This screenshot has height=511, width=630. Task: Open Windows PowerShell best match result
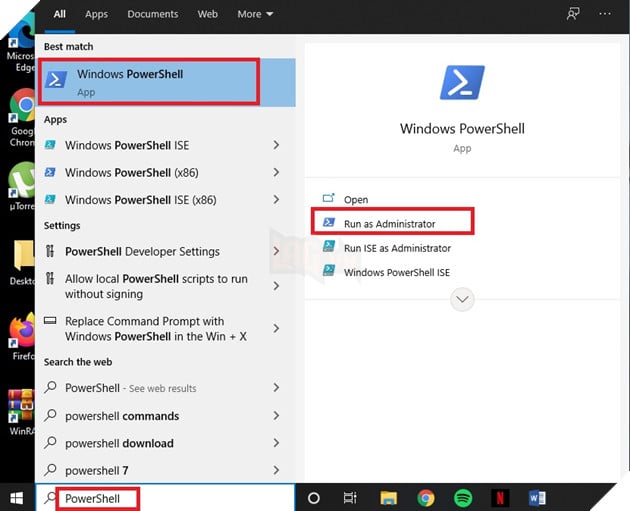tap(167, 82)
